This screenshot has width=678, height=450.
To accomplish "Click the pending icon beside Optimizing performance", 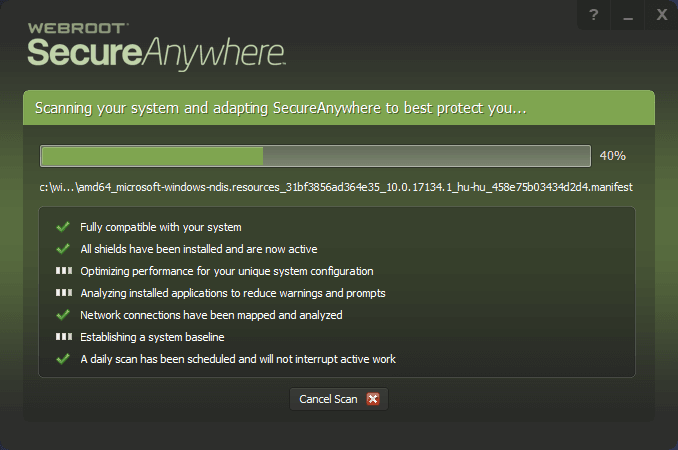I will point(63,271).
